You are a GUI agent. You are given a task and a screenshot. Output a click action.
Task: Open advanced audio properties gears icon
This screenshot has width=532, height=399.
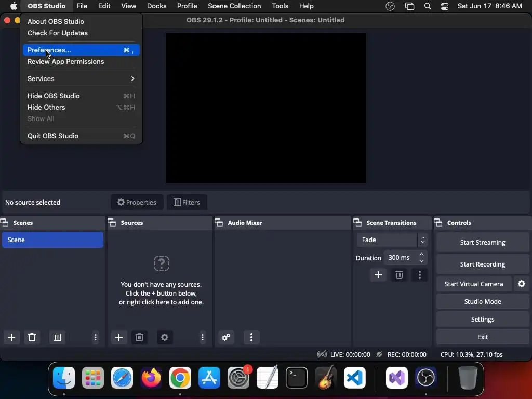coord(226,337)
